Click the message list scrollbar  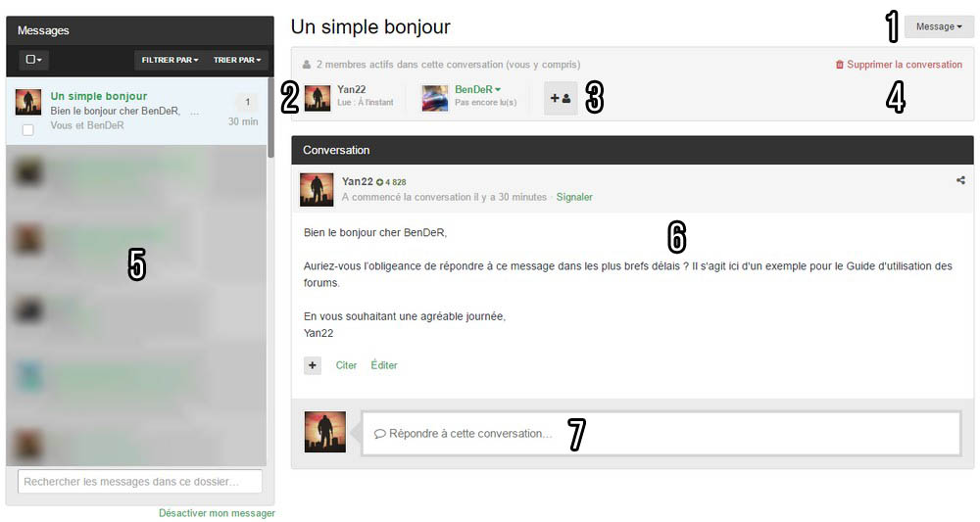(270, 118)
